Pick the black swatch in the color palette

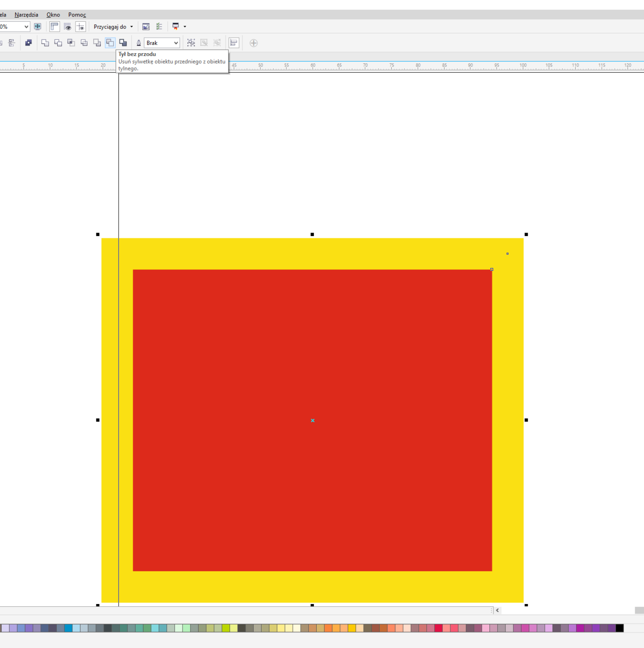pos(620,628)
